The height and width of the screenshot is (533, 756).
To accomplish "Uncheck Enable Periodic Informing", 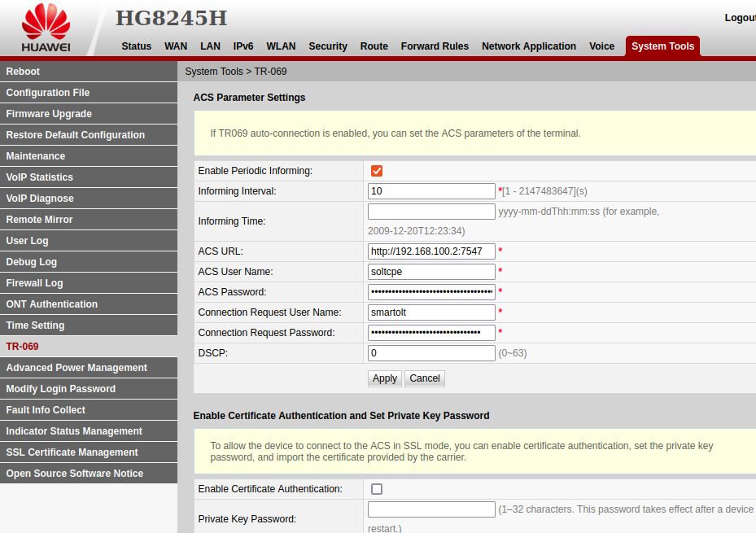I will click(377, 171).
